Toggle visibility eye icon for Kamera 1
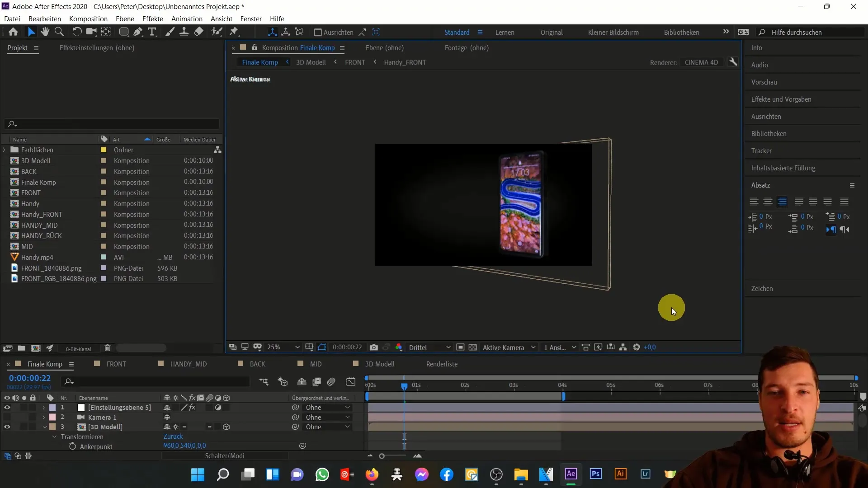This screenshot has width=868, height=488. pyautogui.click(x=7, y=417)
